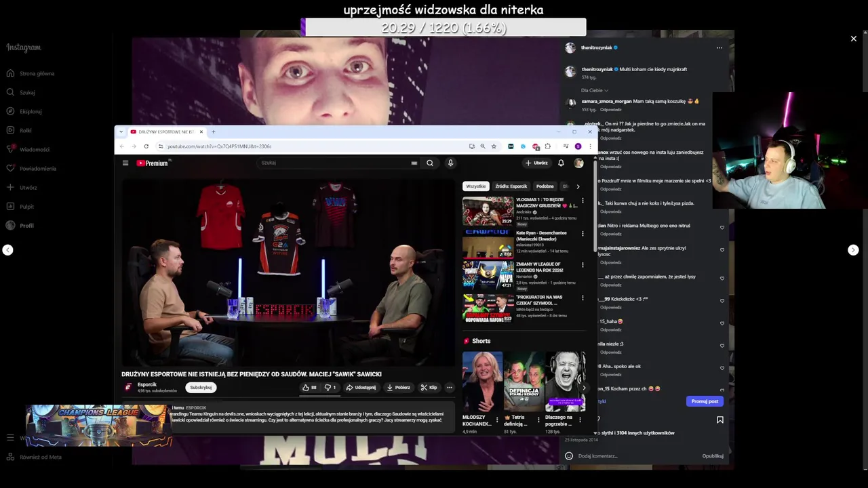The height and width of the screenshot is (488, 868).
Task: Like the 'Kckckckckc <3' comment
Action: (722, 301)
